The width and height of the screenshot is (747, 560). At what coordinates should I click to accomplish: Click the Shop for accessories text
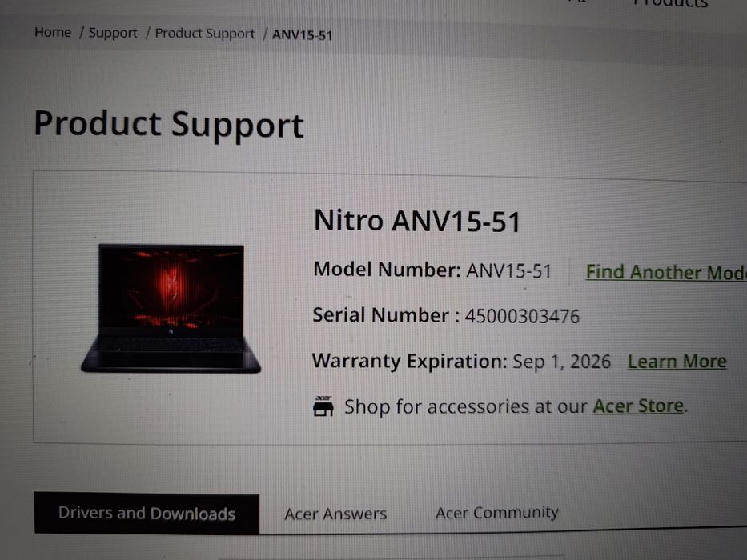pos(465,406)
